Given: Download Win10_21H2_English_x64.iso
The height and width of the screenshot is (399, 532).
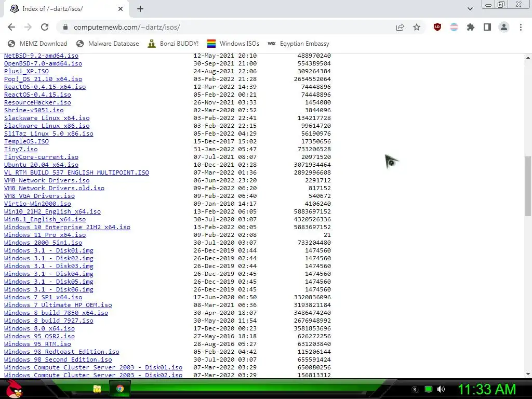Looking at the screenshot, I should pyautogui.click(x=52, y=212).
